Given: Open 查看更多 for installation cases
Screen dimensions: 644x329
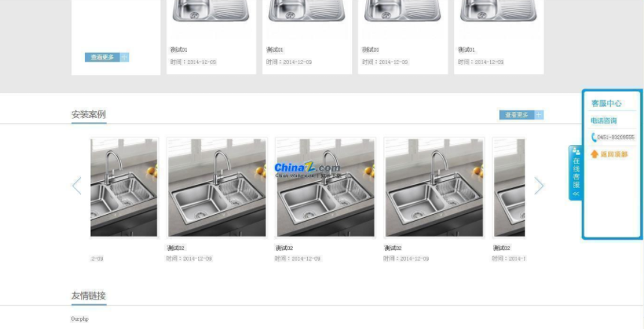Looking at the screenshot, I should (516, 115).
